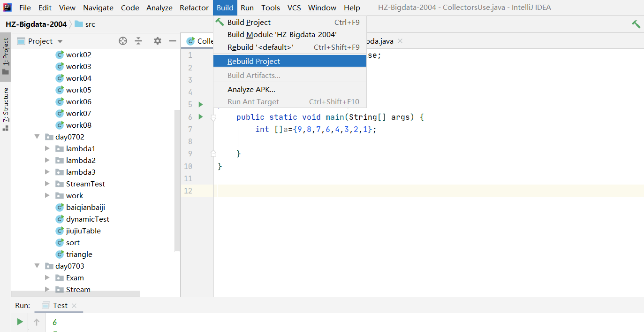Select work05 class in project tree

74,90
